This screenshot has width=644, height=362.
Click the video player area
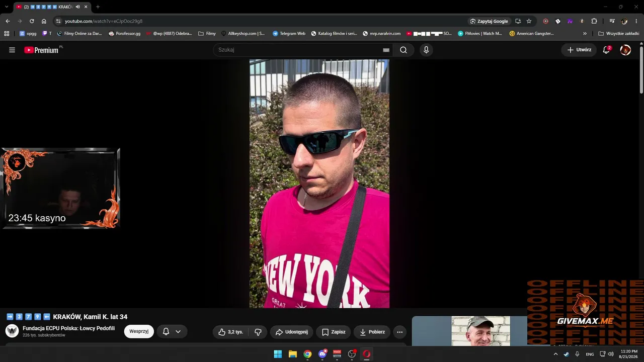tap(319, 184)
